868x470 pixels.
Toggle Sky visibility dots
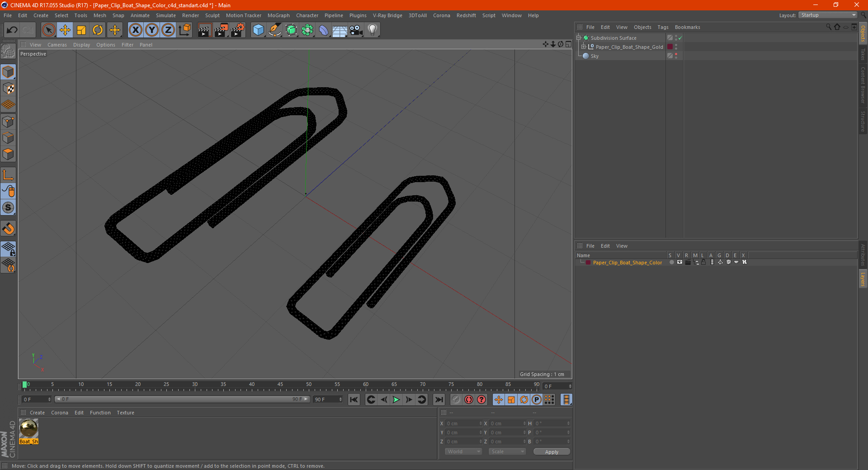(676, 56)
